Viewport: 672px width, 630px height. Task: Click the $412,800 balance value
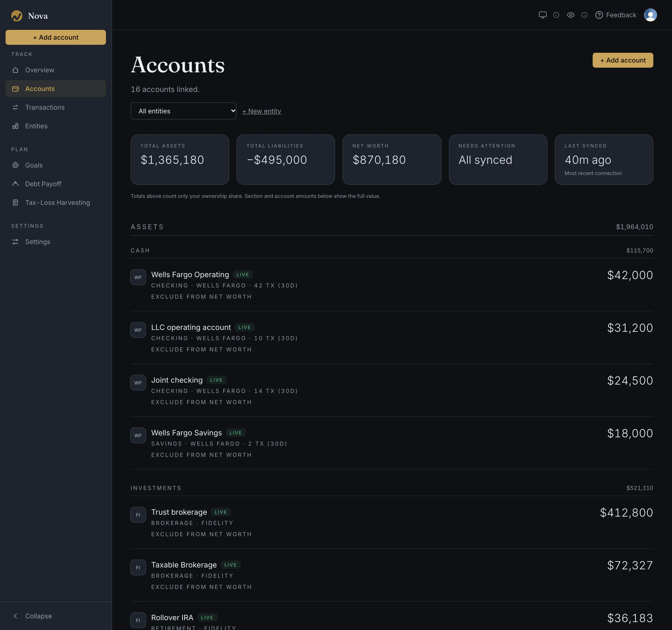click(x=626, y=513)
